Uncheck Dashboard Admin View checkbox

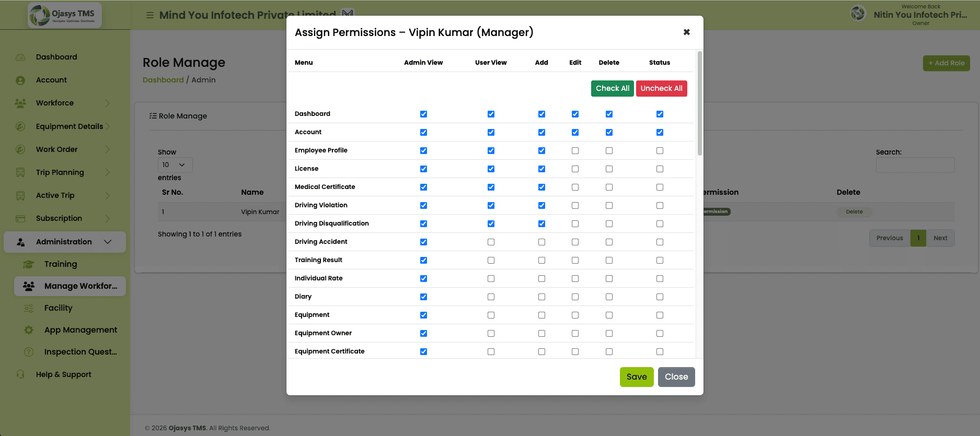pyautogui.click(x=423, y=114)
